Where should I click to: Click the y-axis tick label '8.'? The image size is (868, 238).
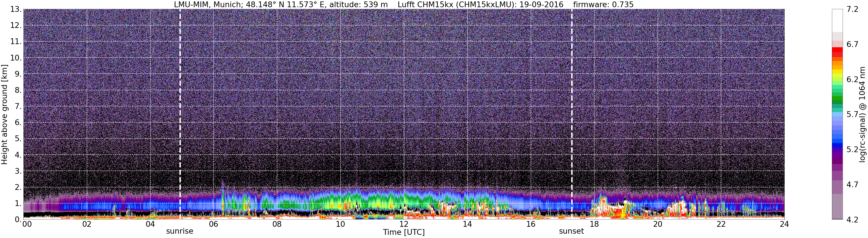pos(18,90)
